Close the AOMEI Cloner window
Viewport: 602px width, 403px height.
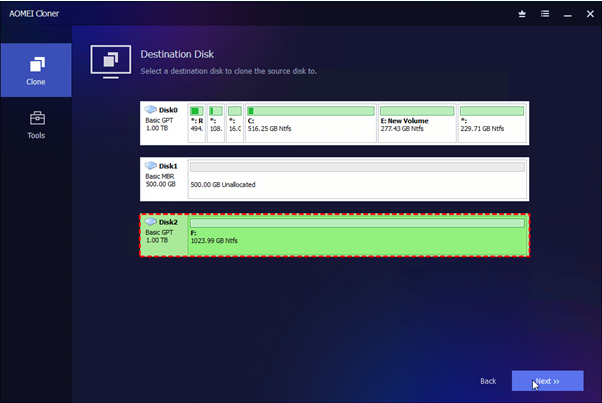588,14
